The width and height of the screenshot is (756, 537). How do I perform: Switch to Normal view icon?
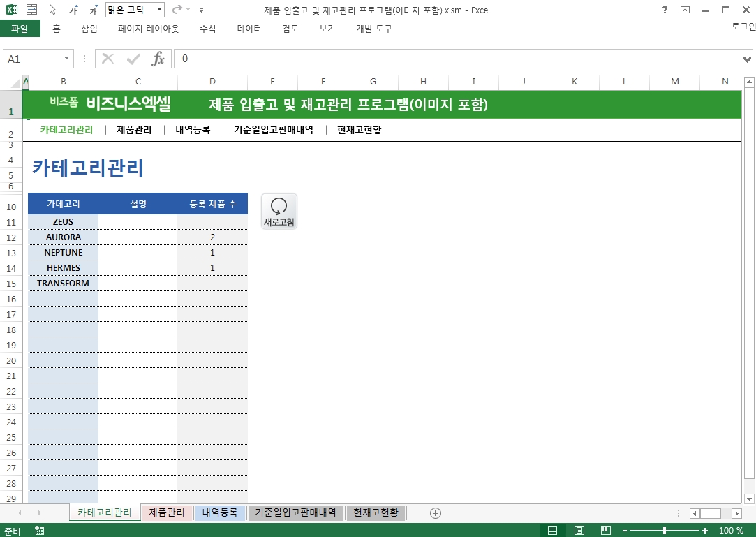coord(553,531)
